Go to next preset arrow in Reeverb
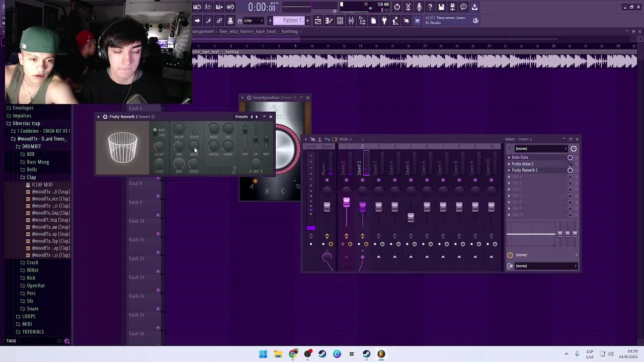The width and height of the screenshot is (644, 362). click(257, 117)
